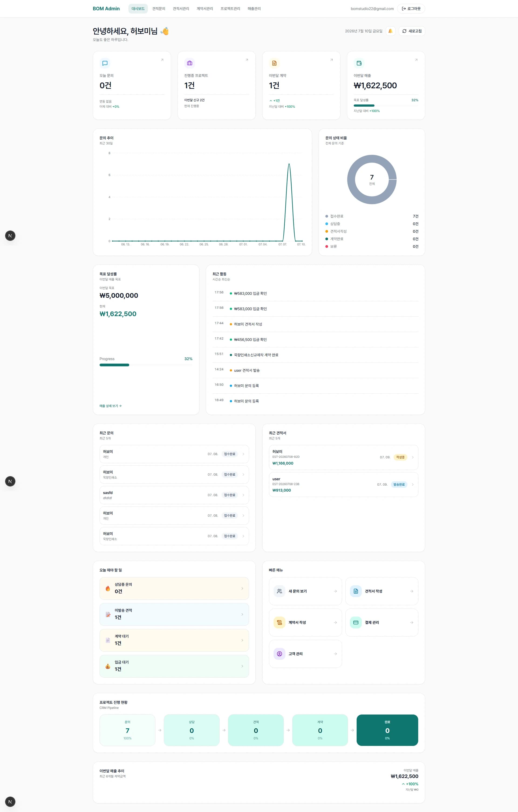Viewport: 518px width, 812px height.
Task: Open 견적서 작성 quick menu icon
Action: [356, 591]
